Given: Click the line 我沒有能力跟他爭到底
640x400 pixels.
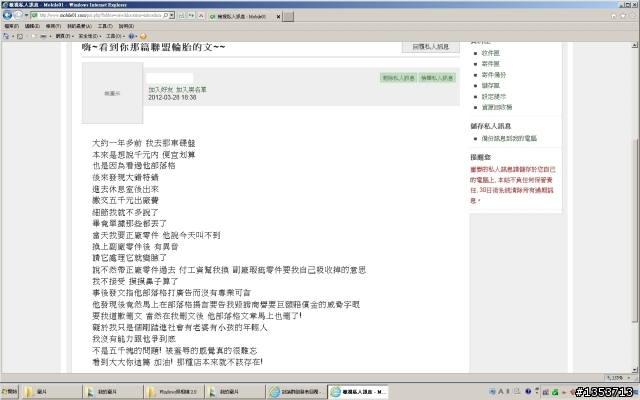Looking at the screenshot, I should point(134,339).
